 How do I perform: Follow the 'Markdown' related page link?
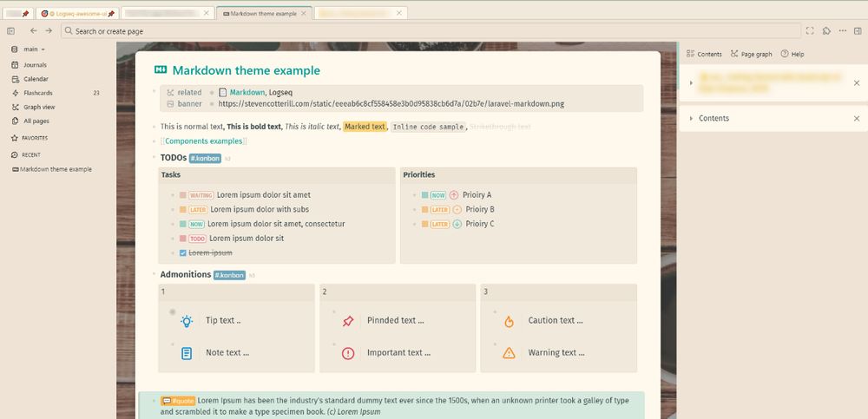point(247,92)
